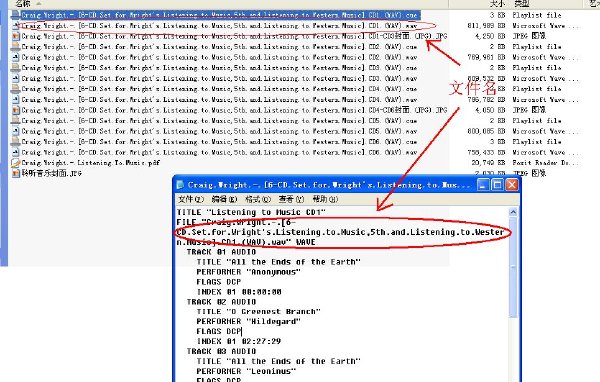Select the 聆听音乐封面.JPG file icon
The height and width of the screenshot is (382, 600).
click(15, 173)
